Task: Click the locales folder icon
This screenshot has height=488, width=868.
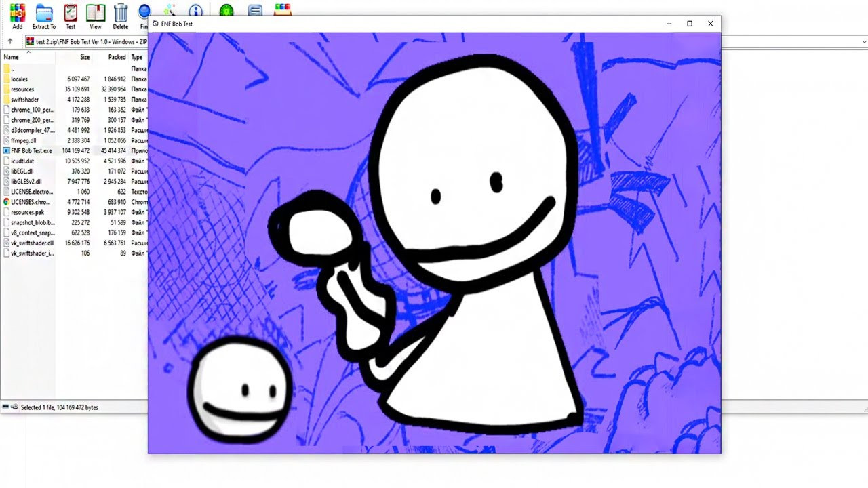Action: point(6,79)
